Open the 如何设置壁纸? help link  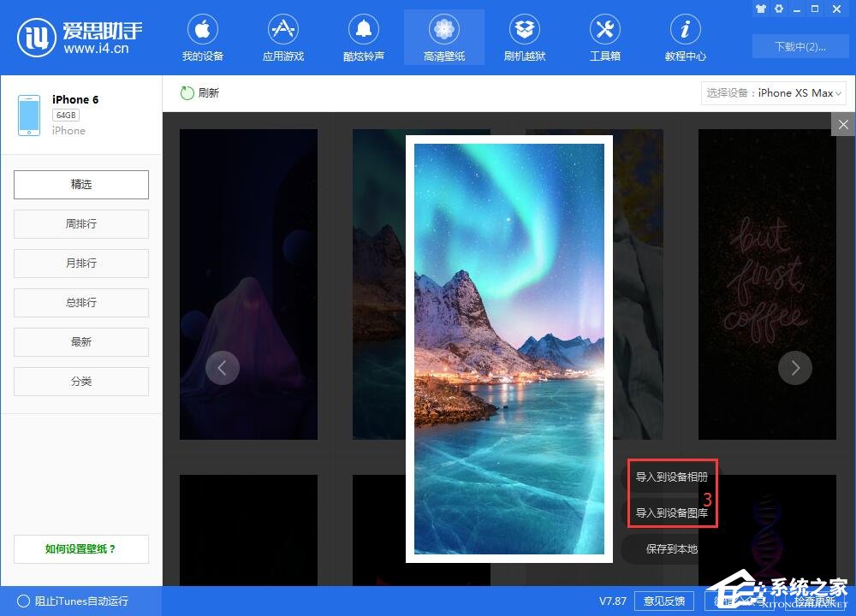81,549
